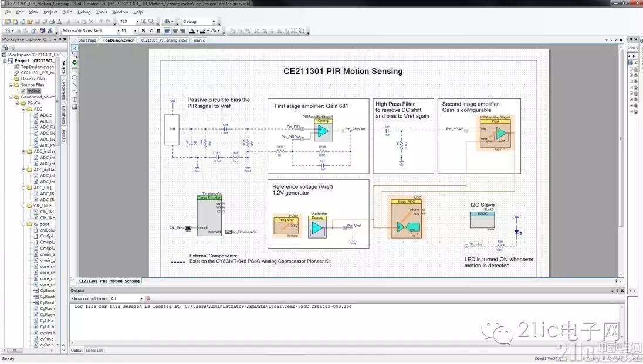Image resolution: width=643 pixels, height=364 pixels.
Task: Collapse the PSoC4 folder node
Action: (x=18, y=103)
